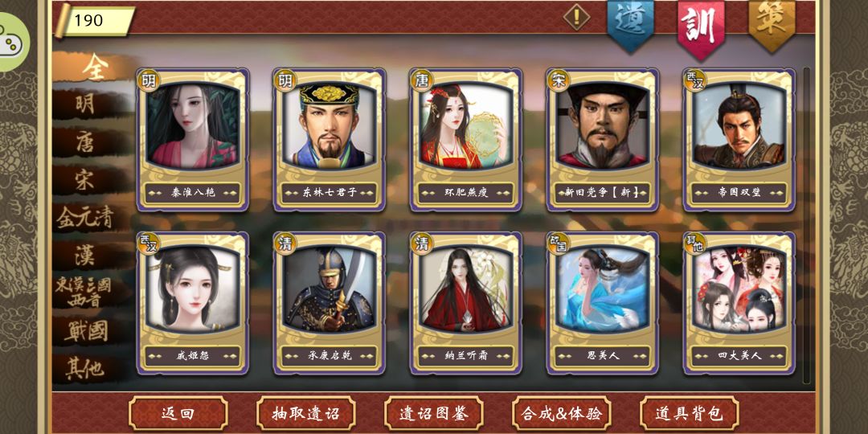Switch to 金元清 category filter
The width and height of the screenshot is (868, 434).
point(86,217)
